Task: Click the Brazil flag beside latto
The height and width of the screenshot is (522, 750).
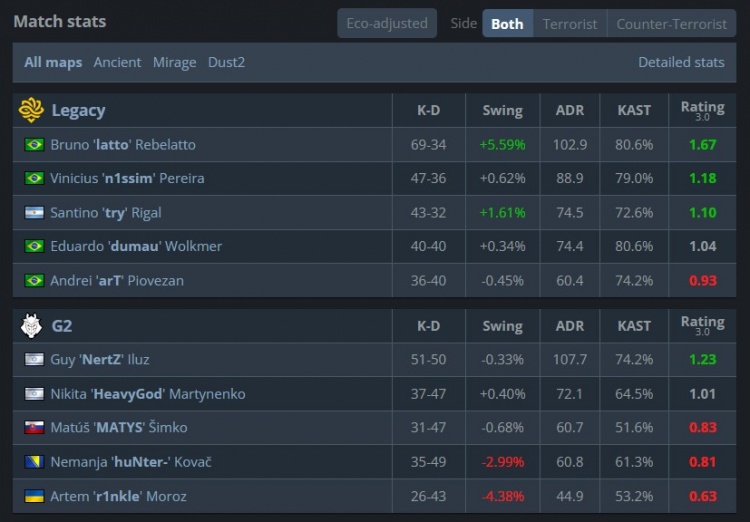Action: (x=34, y=144)
